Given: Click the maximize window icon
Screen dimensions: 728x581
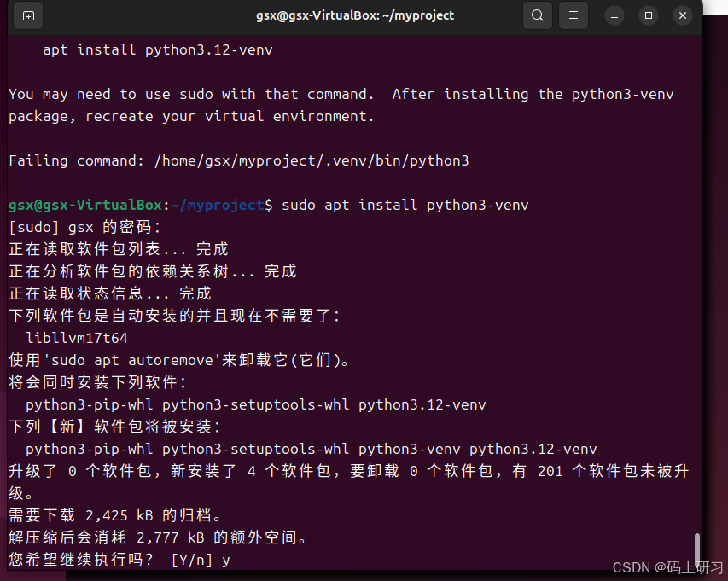Looking at the screenshot, I should [648, 15].
